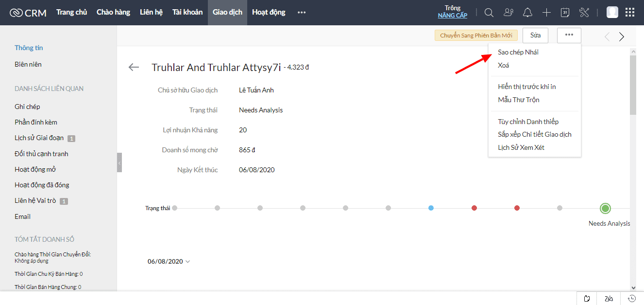Click the notifications bell icon

(x=527, y=13)
